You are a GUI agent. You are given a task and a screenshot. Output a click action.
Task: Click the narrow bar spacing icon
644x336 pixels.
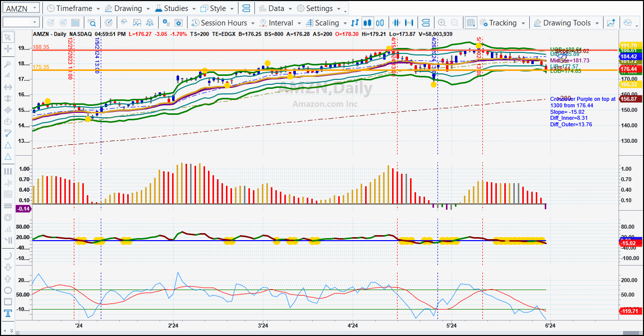[397, 23]
